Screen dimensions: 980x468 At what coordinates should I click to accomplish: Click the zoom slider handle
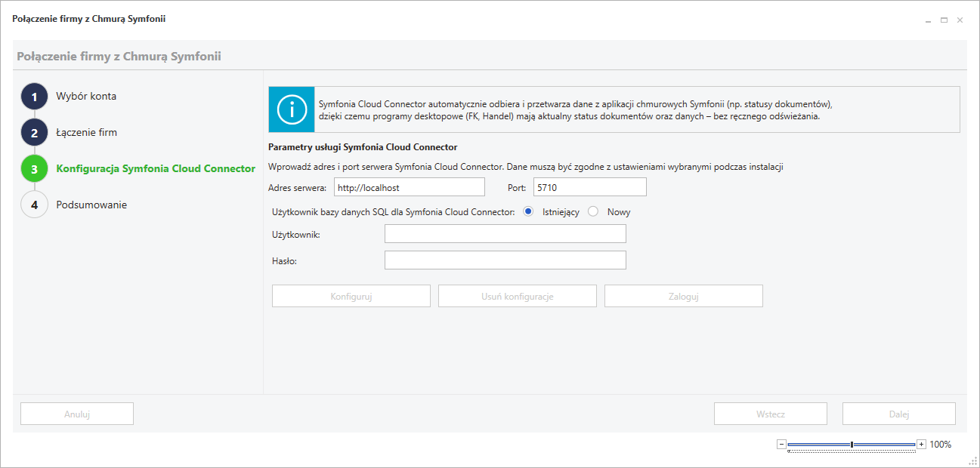pyautogui.click(x=852, y=445)
